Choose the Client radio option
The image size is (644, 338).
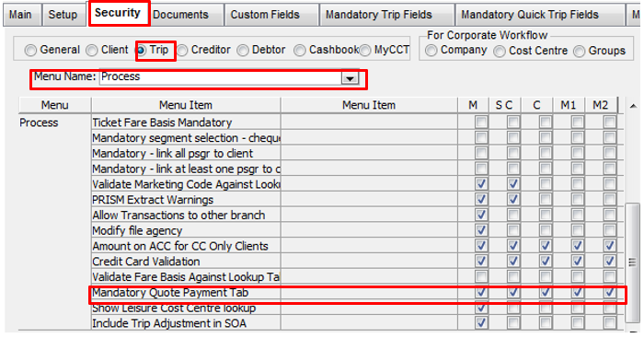point(92,51)
